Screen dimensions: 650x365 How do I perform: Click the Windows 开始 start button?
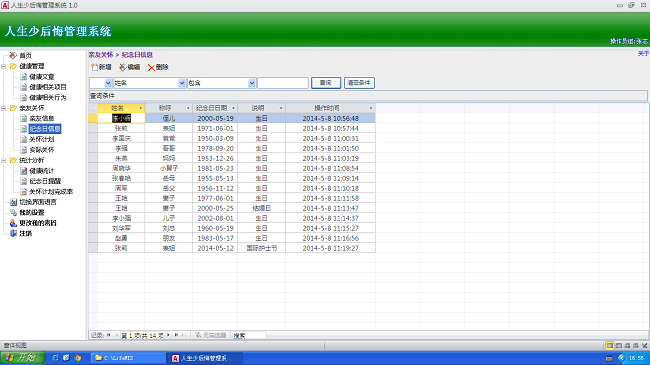pyautogui.click(x=22, y=358)
